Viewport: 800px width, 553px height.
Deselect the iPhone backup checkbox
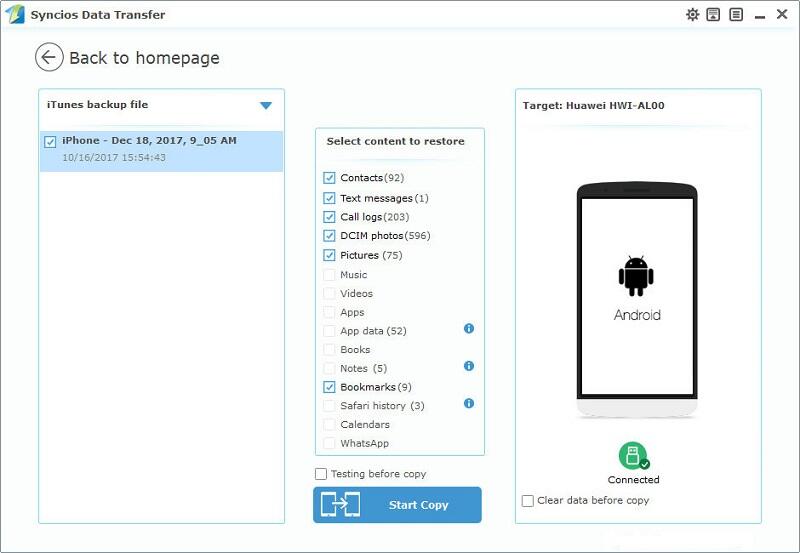click(51, 142)
